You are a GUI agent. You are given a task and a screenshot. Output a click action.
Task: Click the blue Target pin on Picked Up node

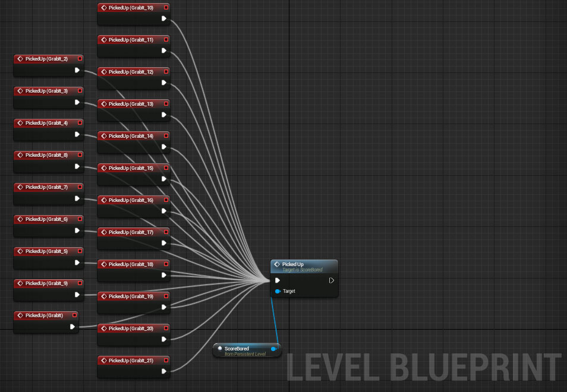click(278, 291)
